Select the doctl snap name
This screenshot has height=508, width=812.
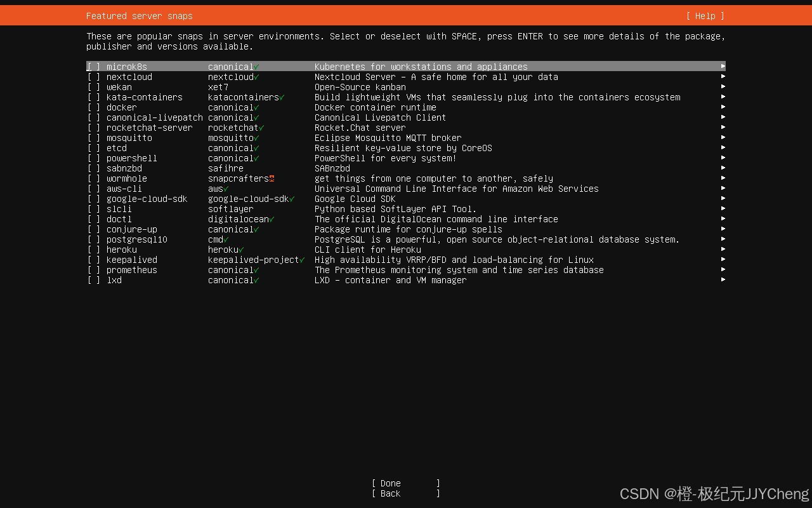[x=119, y=219]
